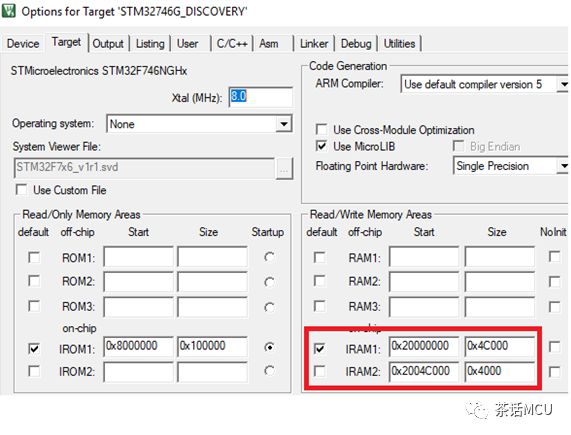The image size is (571, 435).
Task: Click the IRAM1 Size field 0x4C000
Action: tap(500, 346)
